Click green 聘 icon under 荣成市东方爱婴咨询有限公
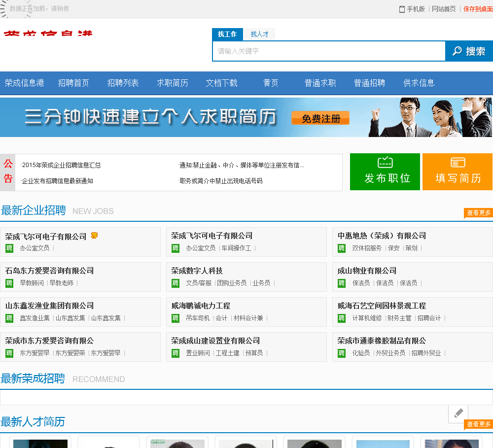Viewport: 493px width, 448px height. click(9, 353)
